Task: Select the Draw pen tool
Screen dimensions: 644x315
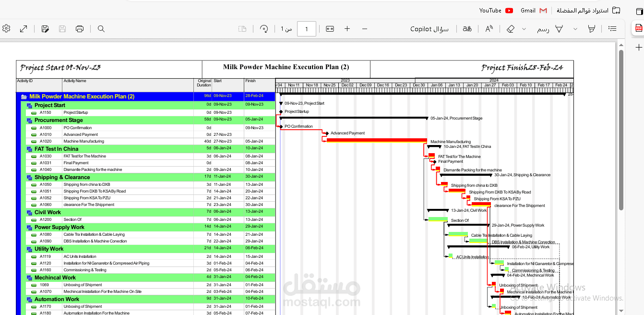Action: [559, 29]
